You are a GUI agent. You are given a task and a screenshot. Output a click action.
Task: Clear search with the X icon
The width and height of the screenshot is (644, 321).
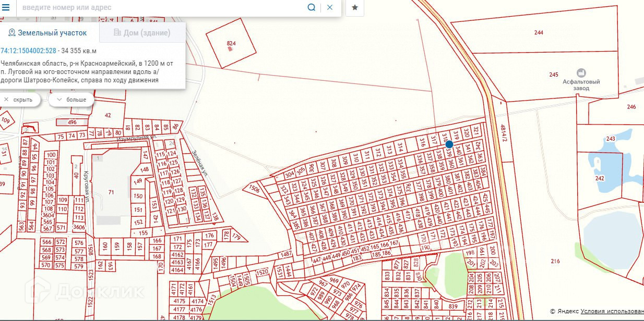[x=330, y=7]
